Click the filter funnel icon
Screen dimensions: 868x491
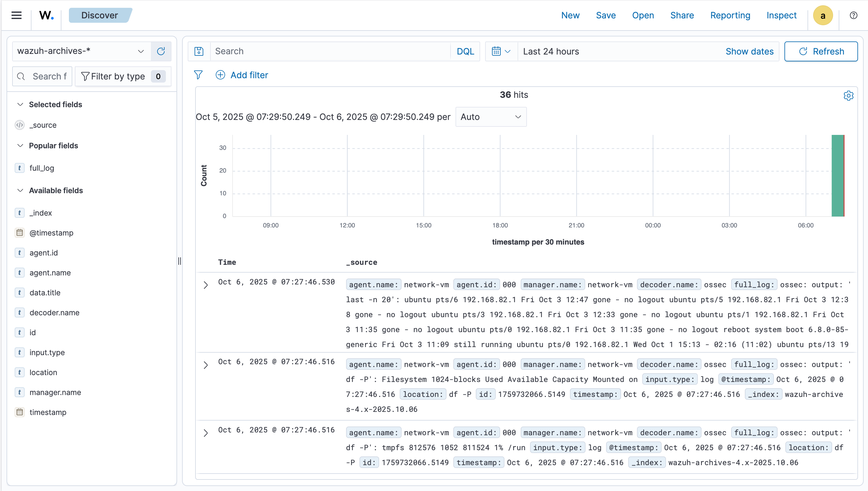point(198,75)
